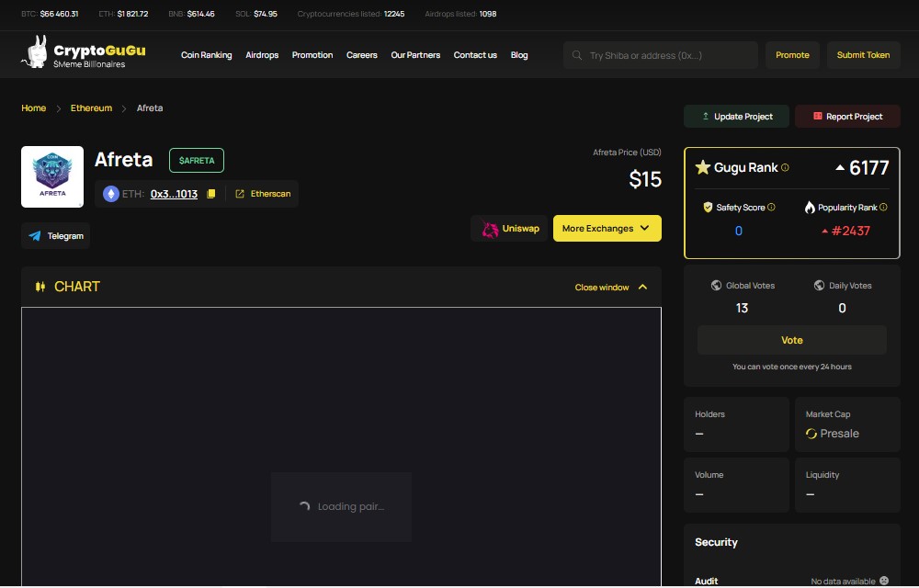
Task: Click the 0x3...1013 contract address link
Action: pos(174,194)
